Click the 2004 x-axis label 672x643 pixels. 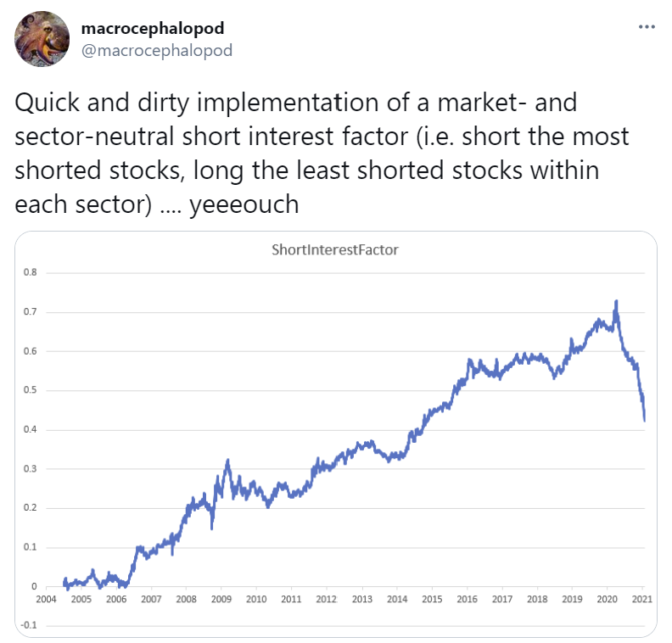47,599
